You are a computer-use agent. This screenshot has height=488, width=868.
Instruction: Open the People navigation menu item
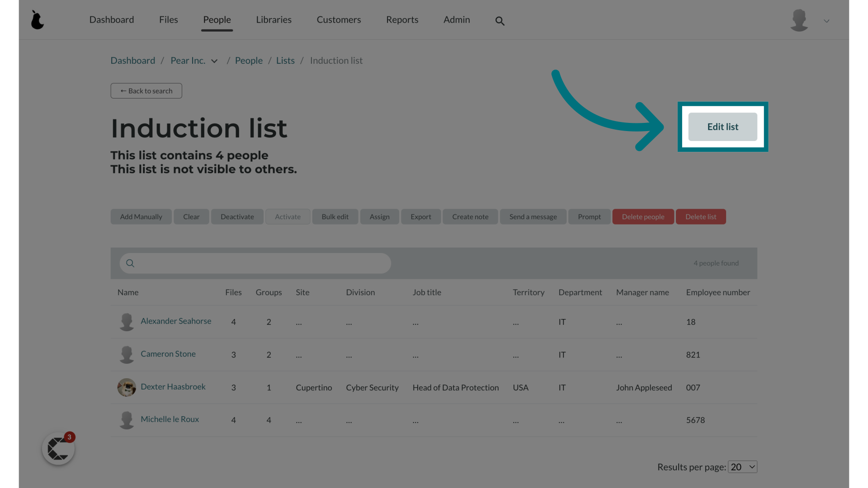(217, 20)
